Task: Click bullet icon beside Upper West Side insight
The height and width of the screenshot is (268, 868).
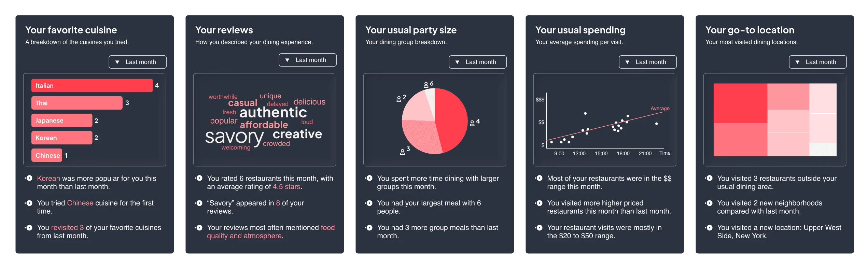Action: [709, 227]
